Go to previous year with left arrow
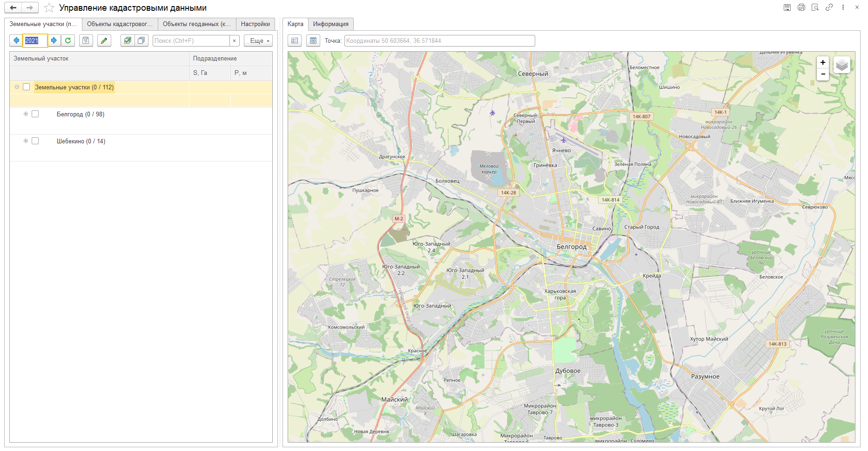The image size is (868, 451). click(16, 41)
